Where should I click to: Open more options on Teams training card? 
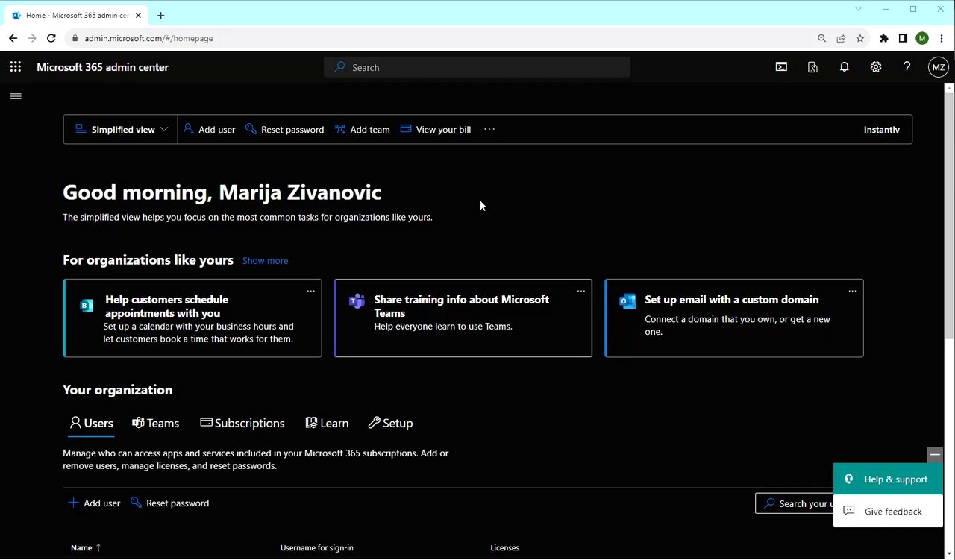(581, 291)
